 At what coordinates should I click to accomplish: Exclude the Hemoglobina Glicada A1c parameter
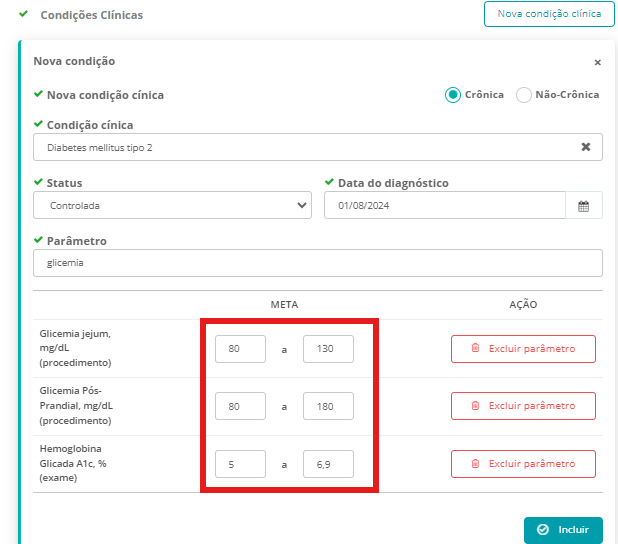523,464
